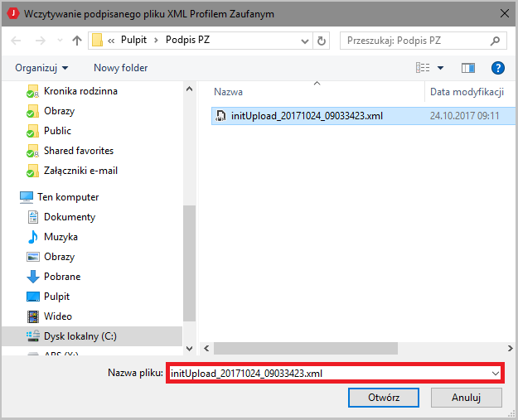The height and width of the screenshot is (420, 518).
Task: Select the Pobrane downloads folder
Action: (x=61, y=277)
